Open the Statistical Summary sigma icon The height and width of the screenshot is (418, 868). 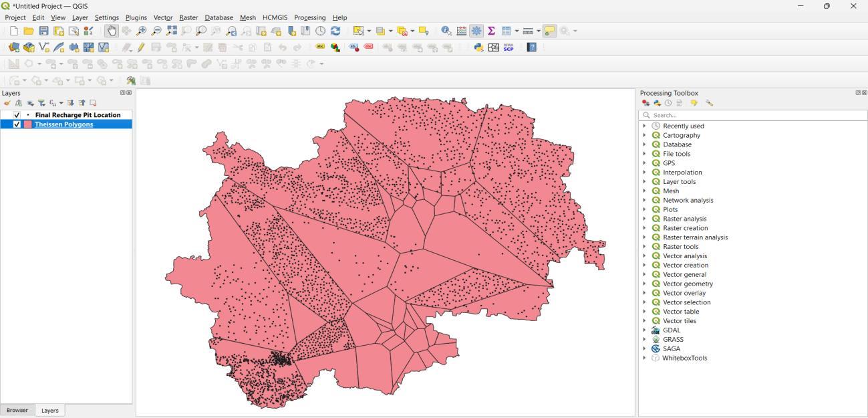pos(491,31)
